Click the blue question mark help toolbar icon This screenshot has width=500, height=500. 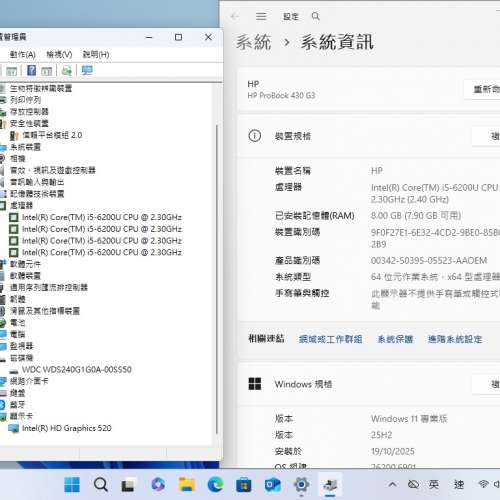coord(31,70)
